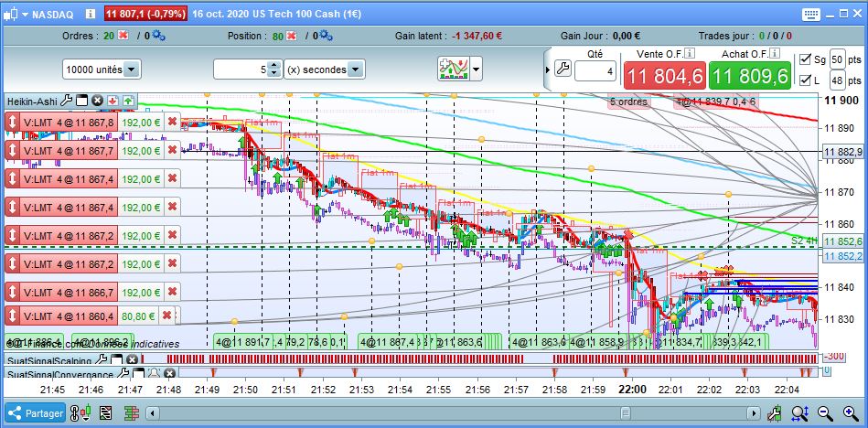Click SuatSignalScalping window icon
Screen dimensions: 868x428
(x=116, y=358)
